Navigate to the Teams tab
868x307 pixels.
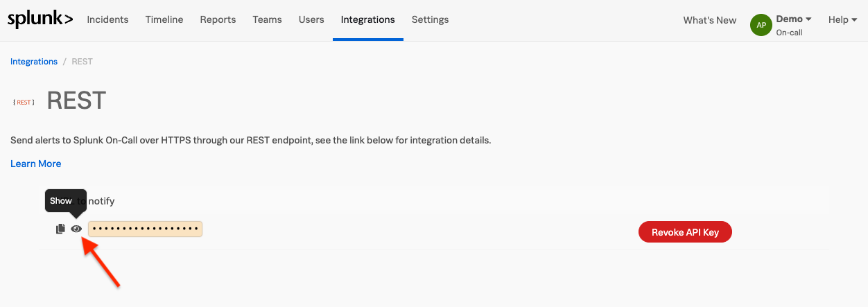coord(267,19)
